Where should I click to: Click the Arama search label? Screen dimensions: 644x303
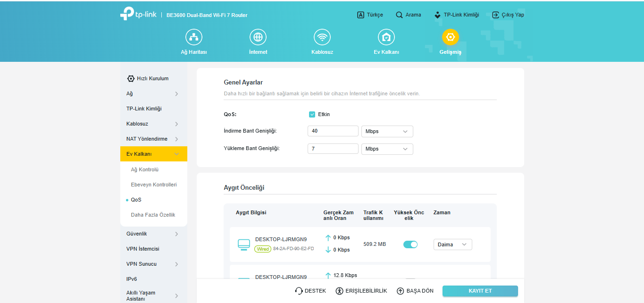click(413, 15)
